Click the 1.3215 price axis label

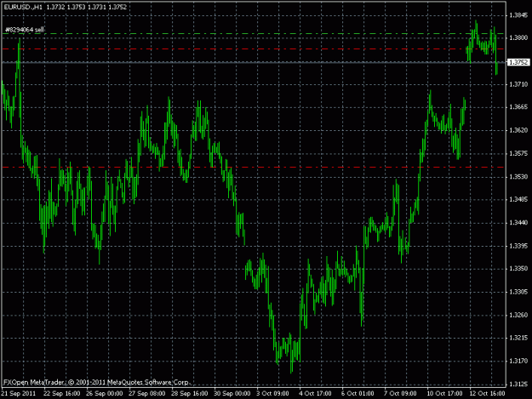pos(518,338)
